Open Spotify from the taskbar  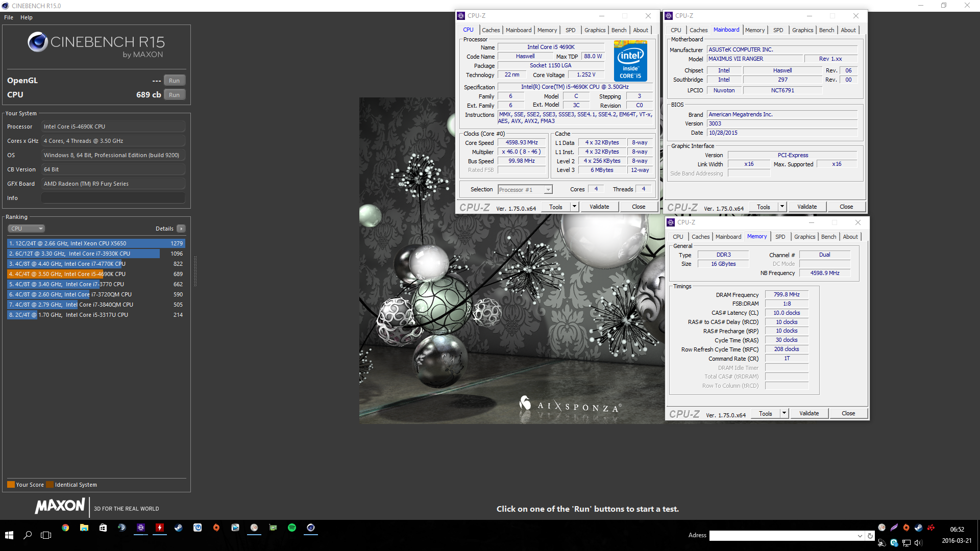[x=292, y=528]
